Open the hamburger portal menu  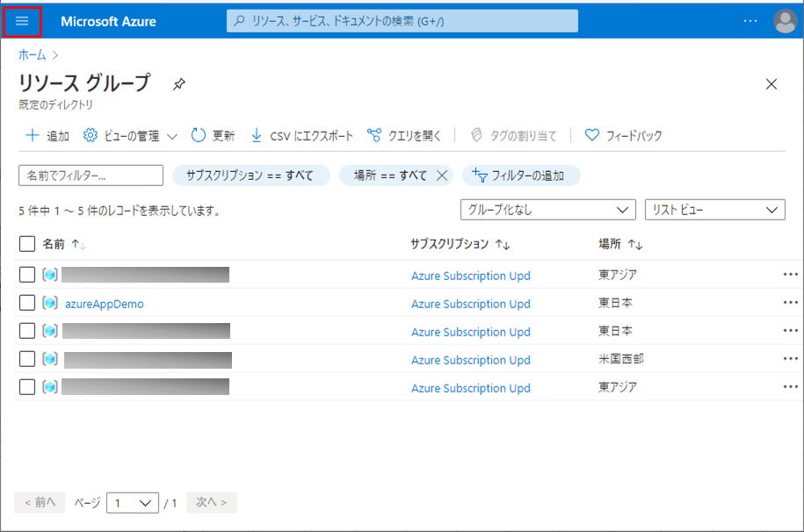pyautogui.click(x=22, y=21)
